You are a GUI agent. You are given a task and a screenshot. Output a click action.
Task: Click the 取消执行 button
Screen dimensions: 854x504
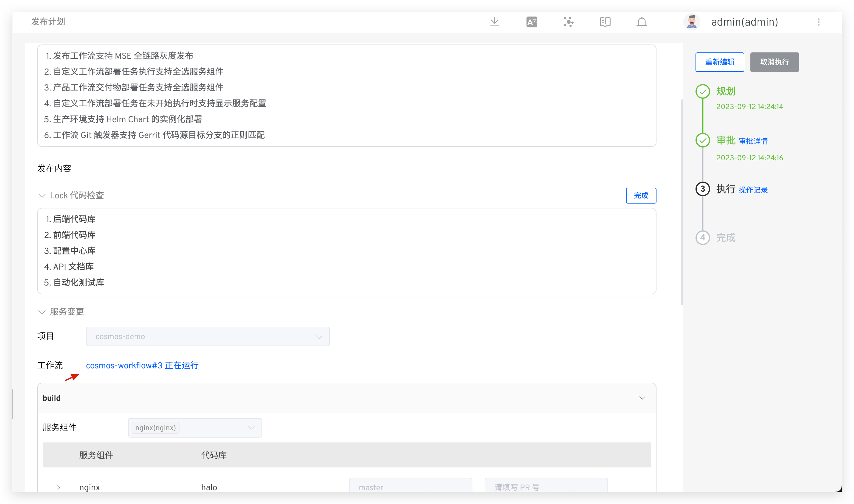pyautogui.click(x=774, y=62)
